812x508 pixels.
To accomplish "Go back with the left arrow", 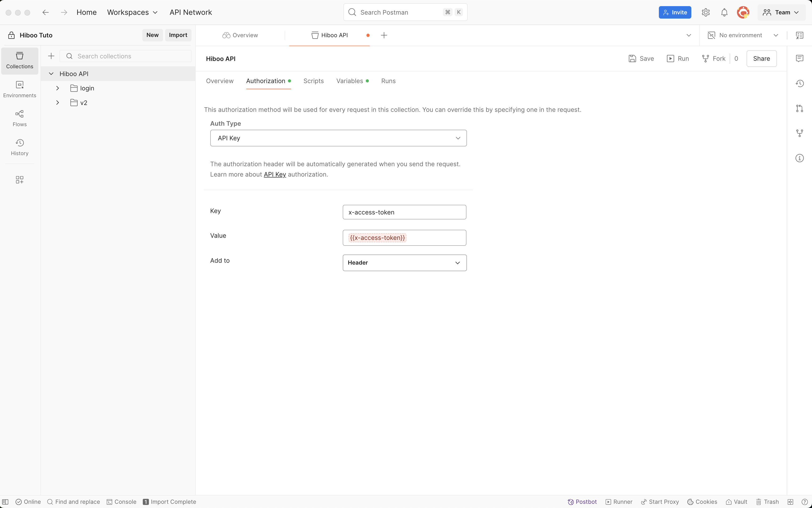I will click(45, 12).
